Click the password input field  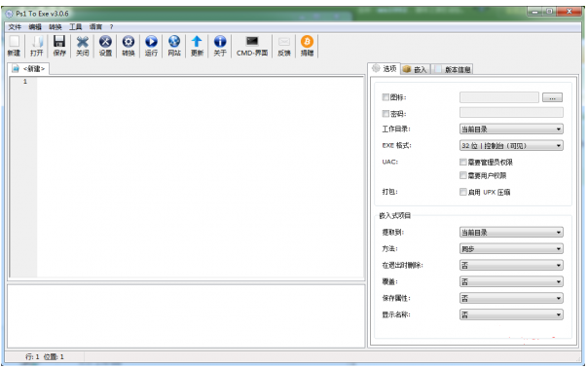point(511,113)
